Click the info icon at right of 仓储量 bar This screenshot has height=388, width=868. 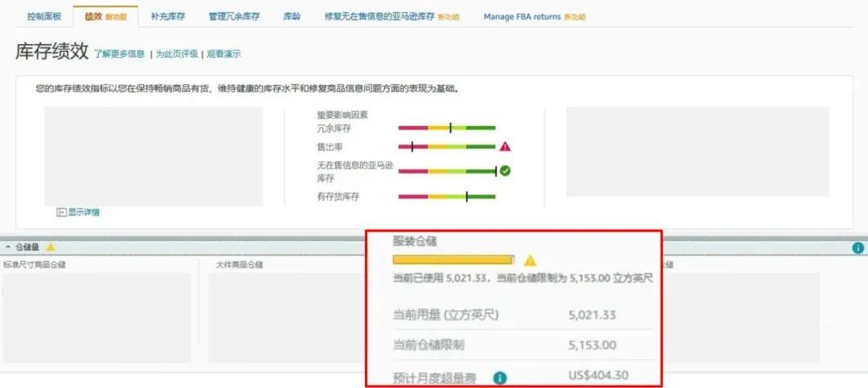pyautogui.click(x=858, y=248)
